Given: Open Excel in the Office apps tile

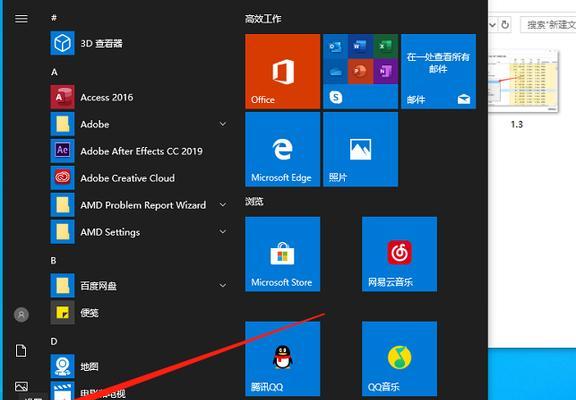Looking at the screenshot, I should [385, 46].
